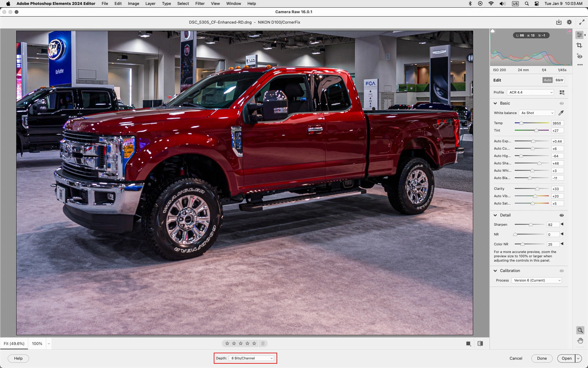Click the save image download icon
This screenshot has height=368, width=588.
pyautogui.click(x=559, y=22)
